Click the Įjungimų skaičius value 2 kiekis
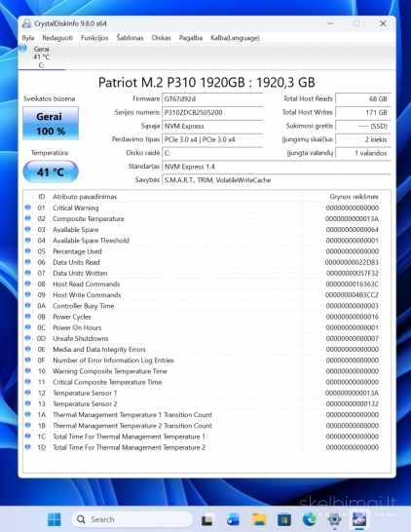The height and width of the screenshot is (532, 411). tap(363, 139)
